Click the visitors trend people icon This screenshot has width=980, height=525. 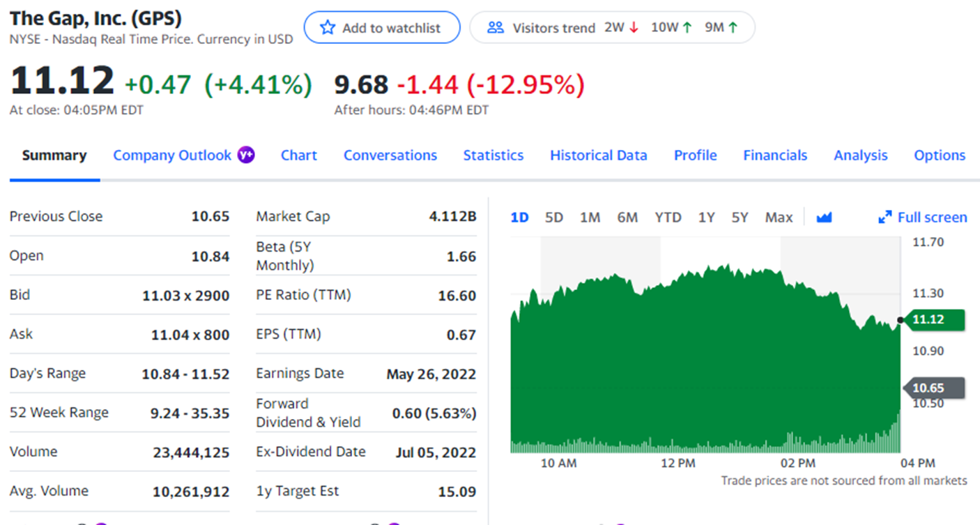(x=496, y=28)
